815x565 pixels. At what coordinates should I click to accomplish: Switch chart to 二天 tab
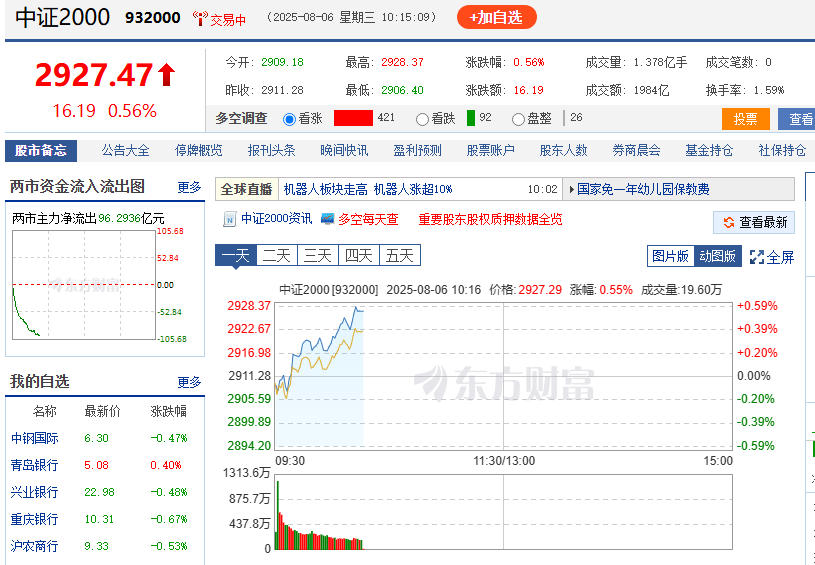(x=277, y=256)
